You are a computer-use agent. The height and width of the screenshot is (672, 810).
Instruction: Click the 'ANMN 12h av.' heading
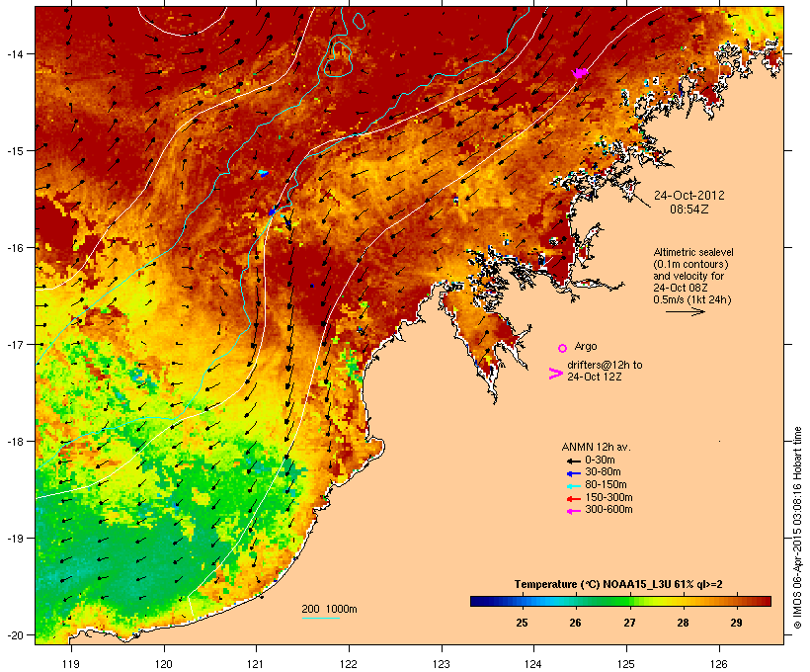[x=596, y=447]
